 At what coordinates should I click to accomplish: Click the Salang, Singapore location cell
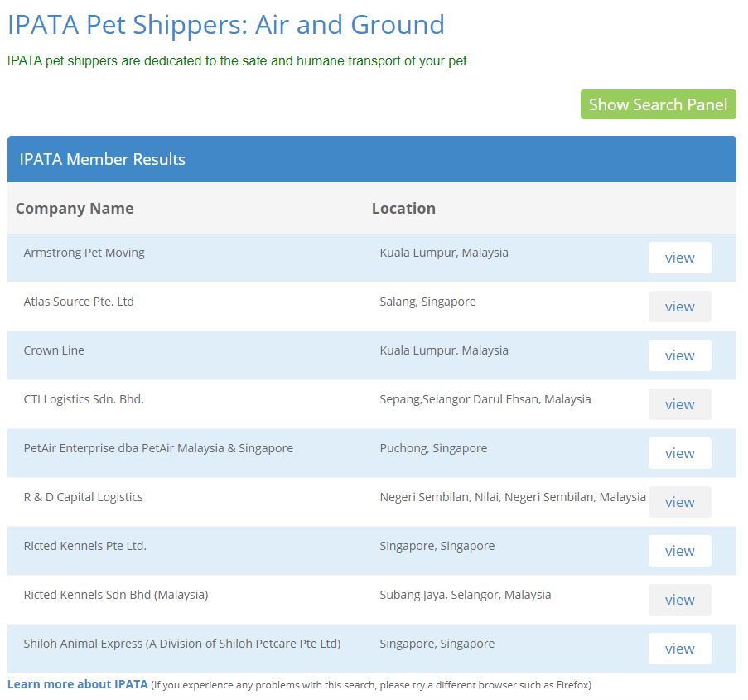point(428,302)
